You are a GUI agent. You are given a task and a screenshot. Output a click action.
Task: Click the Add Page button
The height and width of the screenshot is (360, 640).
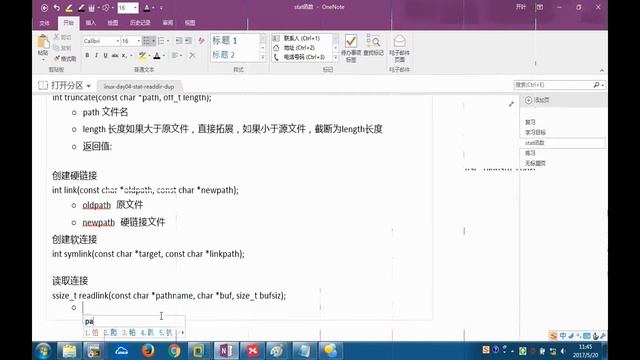[x=537, y=100]
